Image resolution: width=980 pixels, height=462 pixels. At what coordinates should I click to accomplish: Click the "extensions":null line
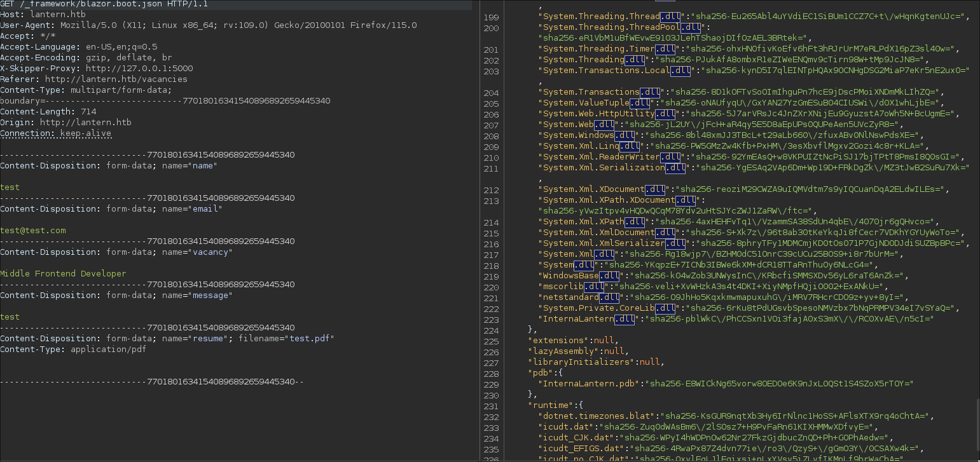coord(572,341)
